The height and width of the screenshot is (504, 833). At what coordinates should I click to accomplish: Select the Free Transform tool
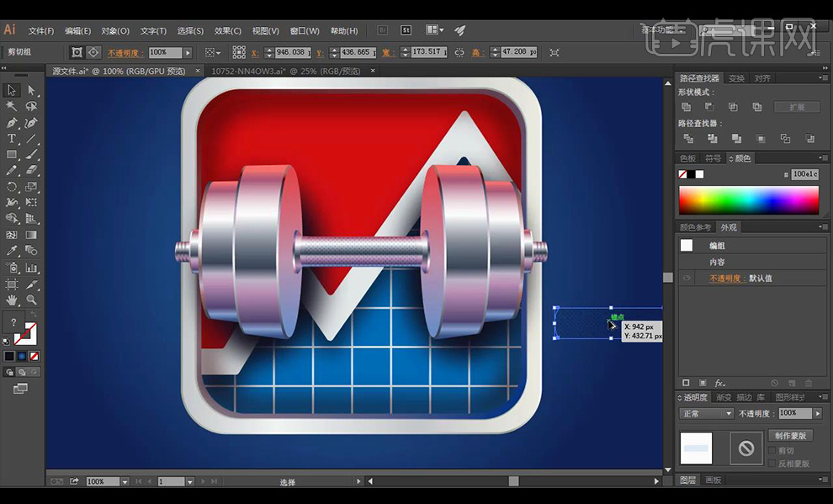point(31,202)
